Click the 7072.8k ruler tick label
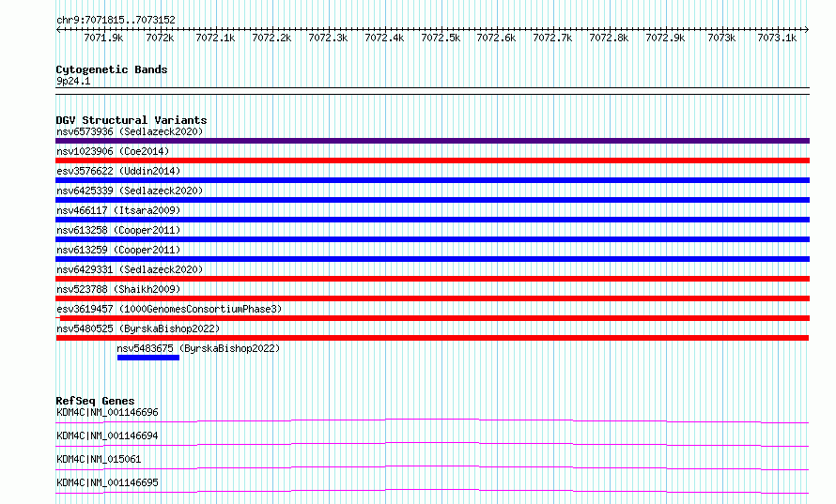 609,38
